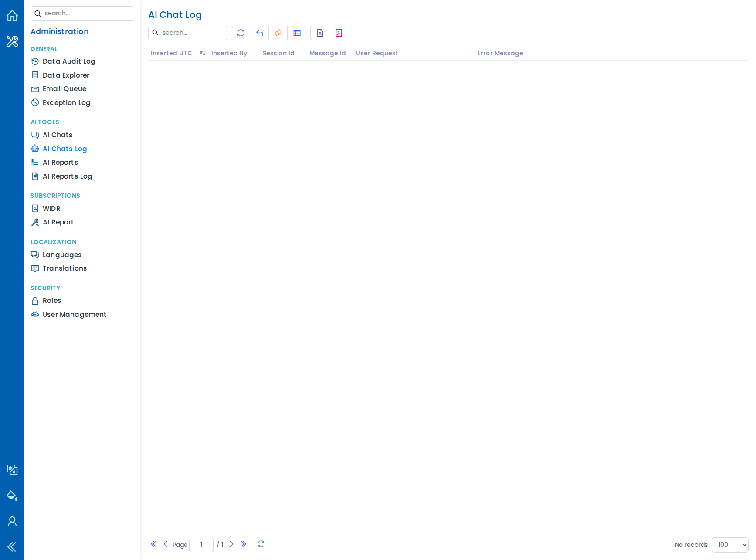Go to next page chevron
756x560 pixels.
tap(231, 544)
